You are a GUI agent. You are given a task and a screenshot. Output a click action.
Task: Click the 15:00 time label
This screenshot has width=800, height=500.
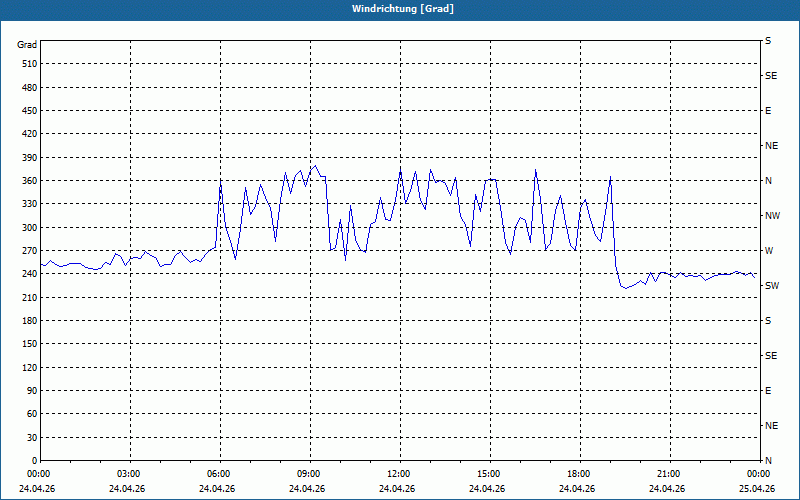[x=488, y=474]
